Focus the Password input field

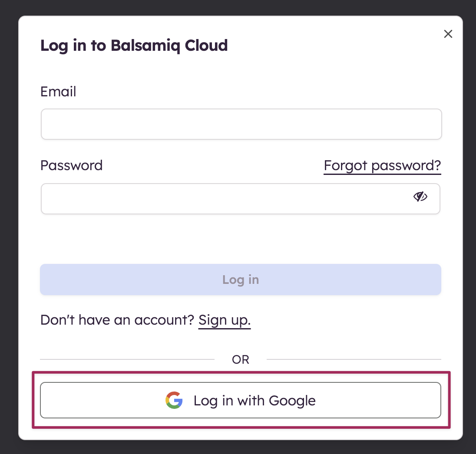point(217,199)
